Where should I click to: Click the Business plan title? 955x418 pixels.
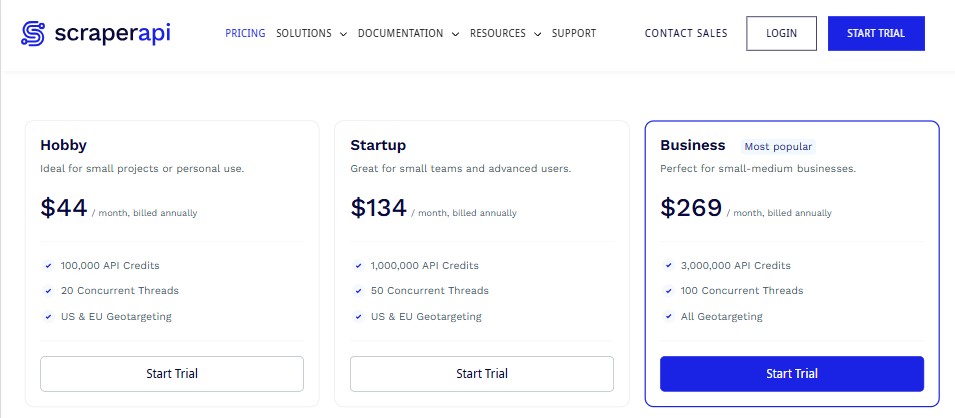tap(692, 146)
